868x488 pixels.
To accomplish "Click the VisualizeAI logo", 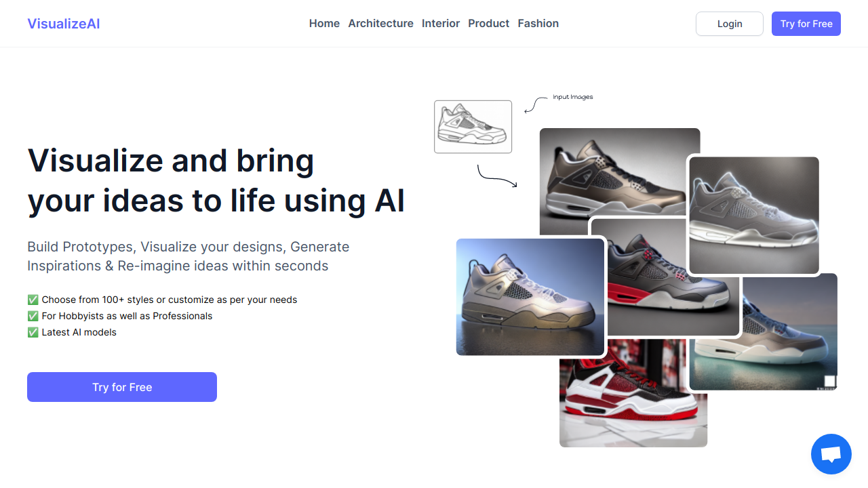I will pos(64,24).
